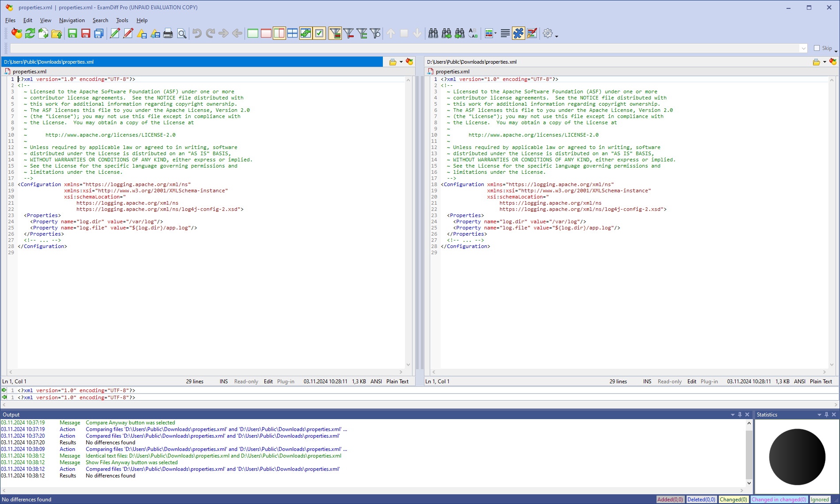This screenshot has width=840, height=504.
Task: Open the Navigation menu
Action: (x=72, y=20)
